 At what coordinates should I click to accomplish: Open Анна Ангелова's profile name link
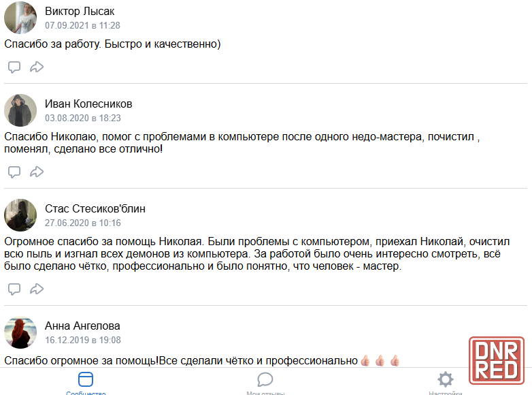82,326
